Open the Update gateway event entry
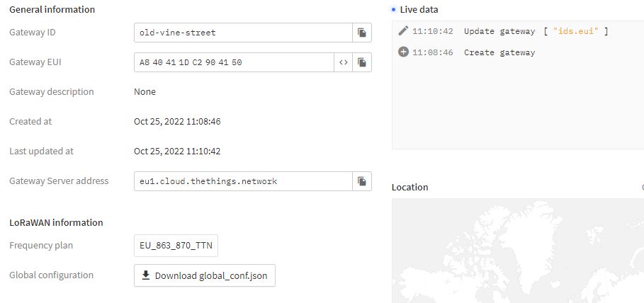Screen dimensions: 644x303 click(499, 31)
